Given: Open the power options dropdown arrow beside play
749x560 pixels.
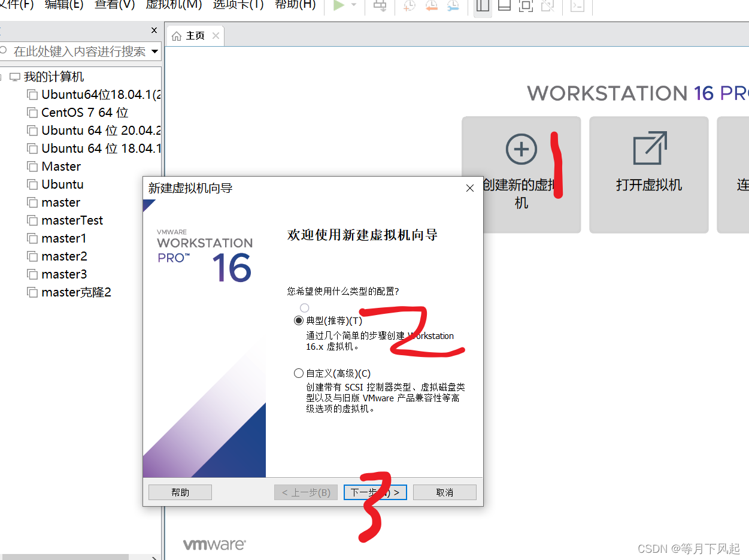Looking at the screenshot, I should click(353, 5).
